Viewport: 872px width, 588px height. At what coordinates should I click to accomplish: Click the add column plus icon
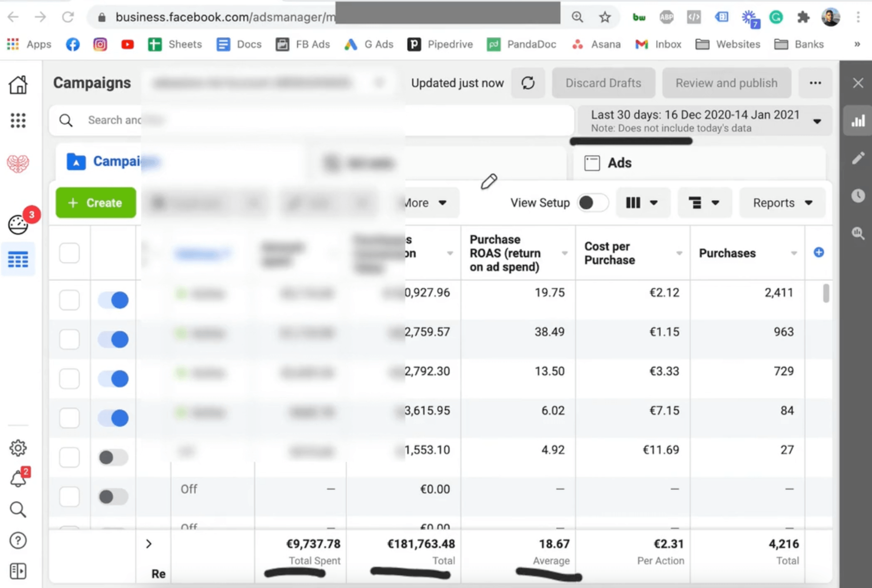pos(818,252)
